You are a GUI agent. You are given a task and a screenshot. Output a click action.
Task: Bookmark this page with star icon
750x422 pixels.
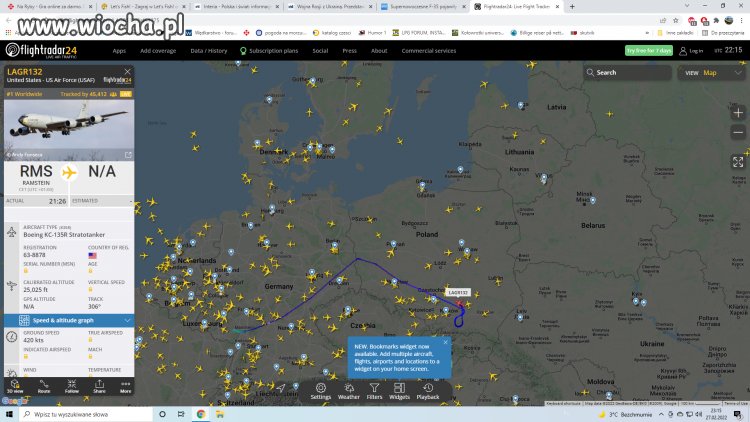coord(675,21)
